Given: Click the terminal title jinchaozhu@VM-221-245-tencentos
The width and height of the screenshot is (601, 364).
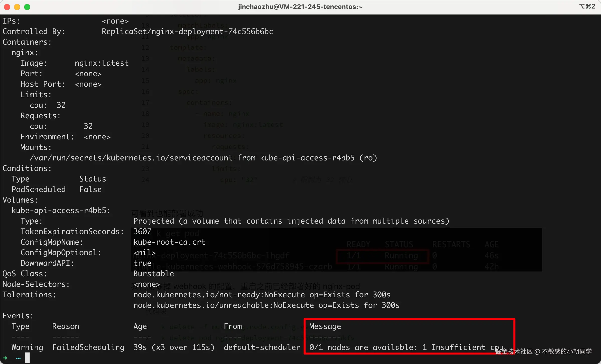Looking at the screenshot, I should (x=300, y=7).
